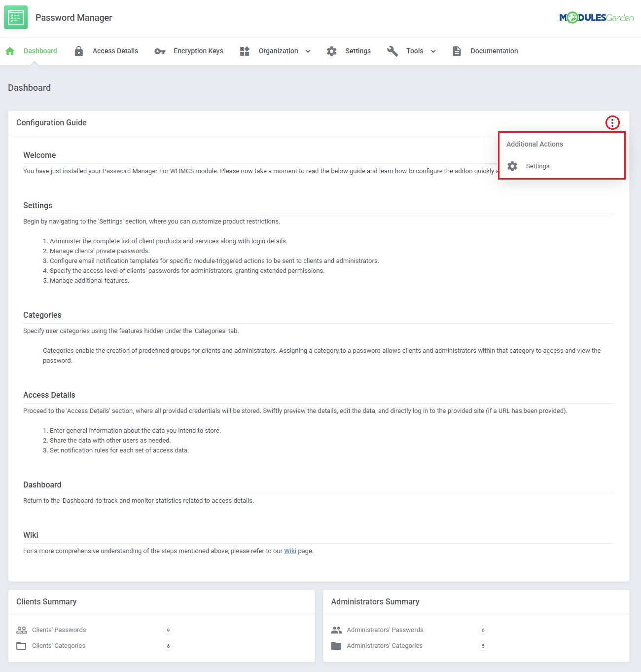Click the Welcome section heading

39,155
